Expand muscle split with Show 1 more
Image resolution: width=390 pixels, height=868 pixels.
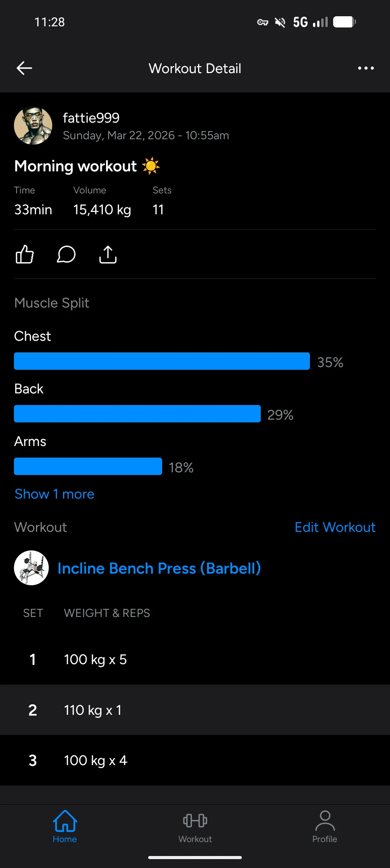[55, 494]
